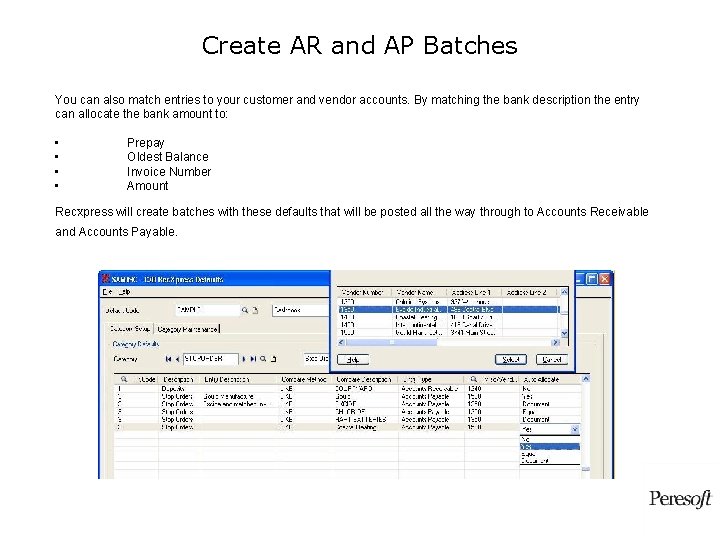Click the horizontal scrollbar thumb in vendor list
The height and width of the screenshot is (540, 720).
coord(391,342)
